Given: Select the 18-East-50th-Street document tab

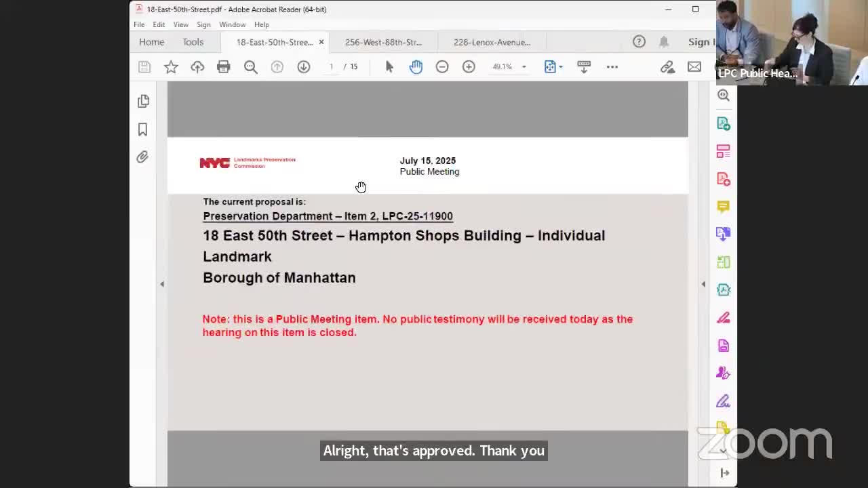Looking at the screenshot, I should pyautogui.click(x=275, y=42).
